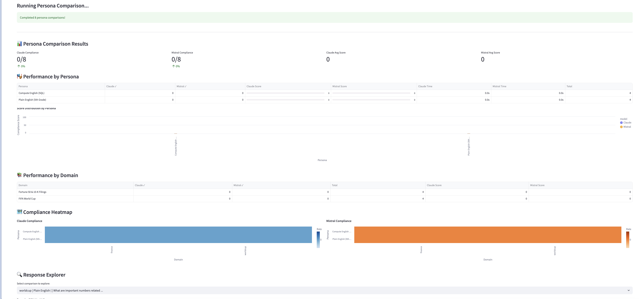Toggle sorting on the Total column header
Image resolution: width=644 pixels, height=299 pixels.
(x=569, y=86)
